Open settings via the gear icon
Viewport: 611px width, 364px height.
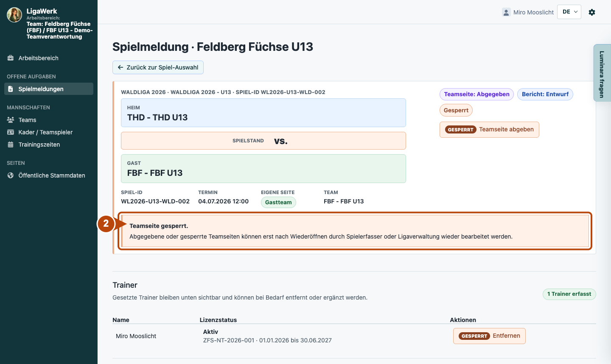(592, 12)
